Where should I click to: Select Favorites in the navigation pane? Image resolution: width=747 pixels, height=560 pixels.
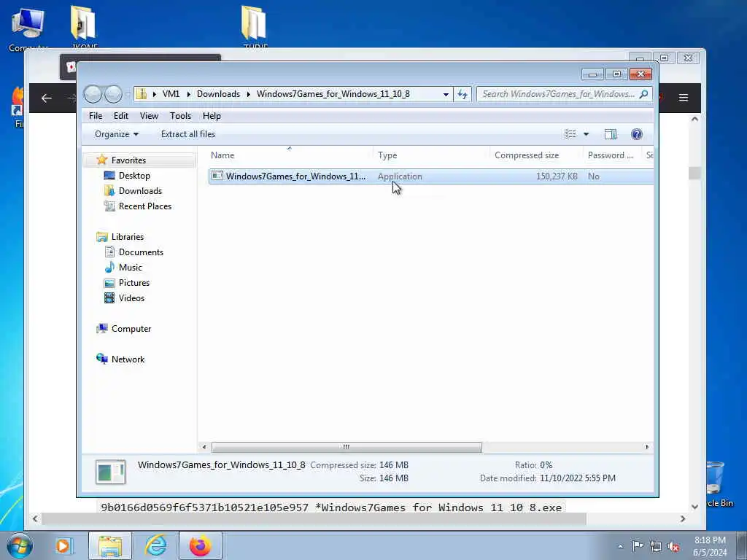128,160
